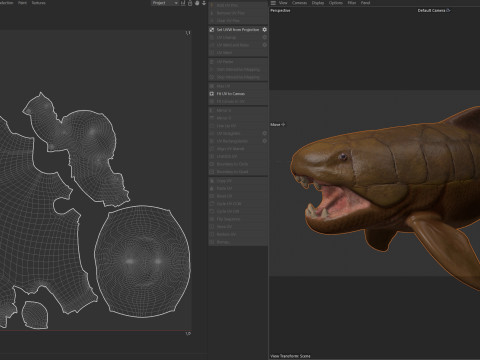Click Flip Sequence command
The image size is (480, 360).
238,219
